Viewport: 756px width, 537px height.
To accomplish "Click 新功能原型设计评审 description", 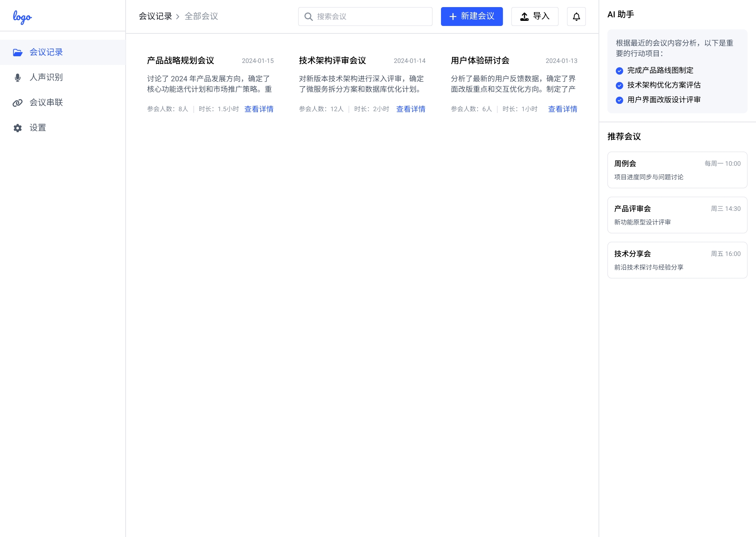I will [x=643, y=222].
